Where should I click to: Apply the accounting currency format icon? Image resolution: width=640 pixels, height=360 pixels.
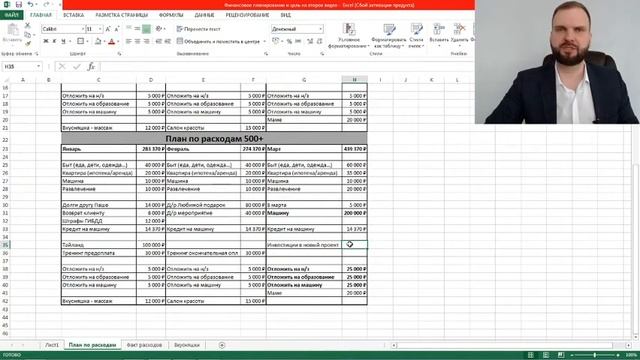[276, 41]
